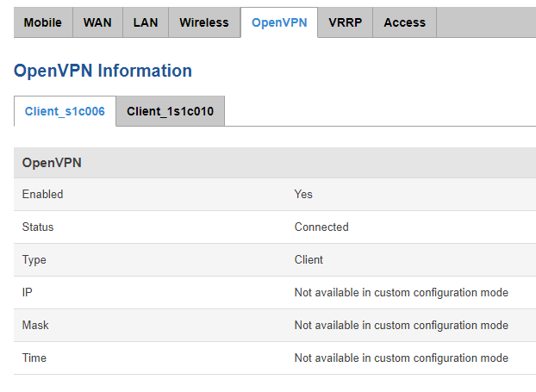The image size is (536, 392).
Task: Click the OpenVPN Information heading
Action: coord(103,71)
